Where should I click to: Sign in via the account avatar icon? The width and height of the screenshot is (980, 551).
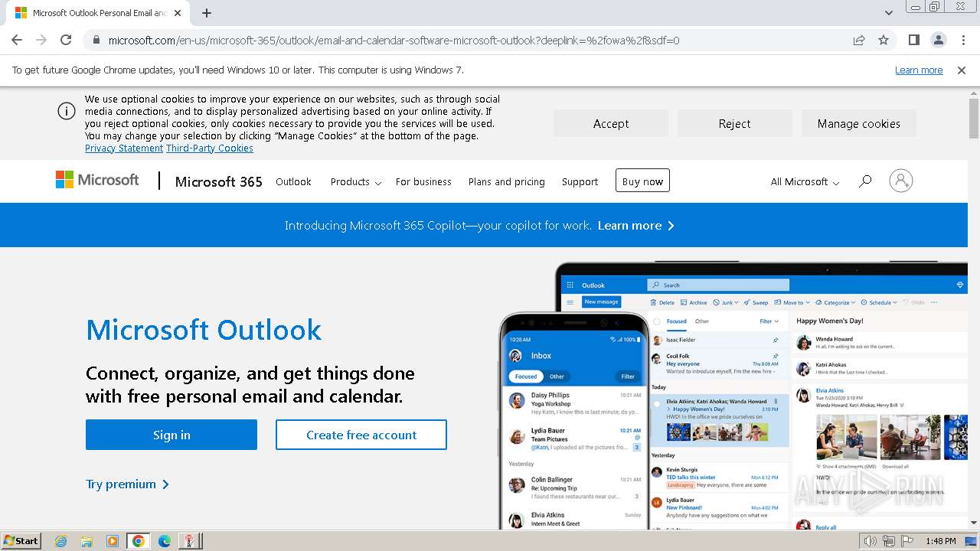(901, 181)
